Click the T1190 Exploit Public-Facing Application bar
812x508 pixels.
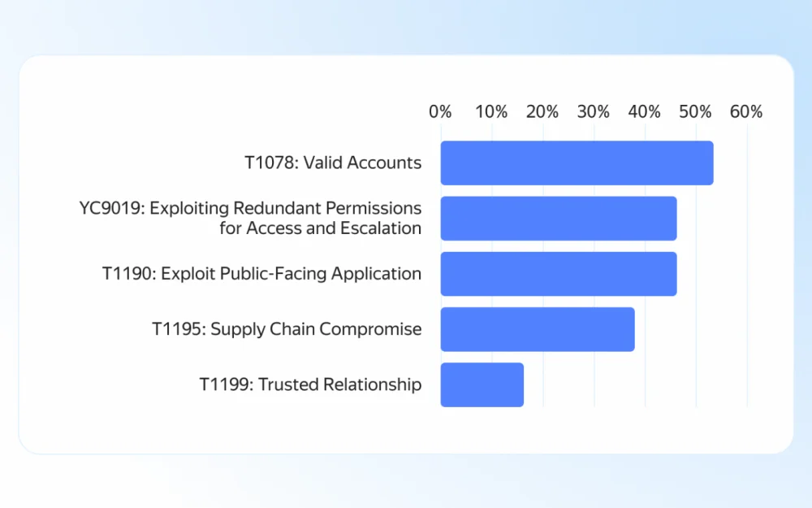click(559, 274)
